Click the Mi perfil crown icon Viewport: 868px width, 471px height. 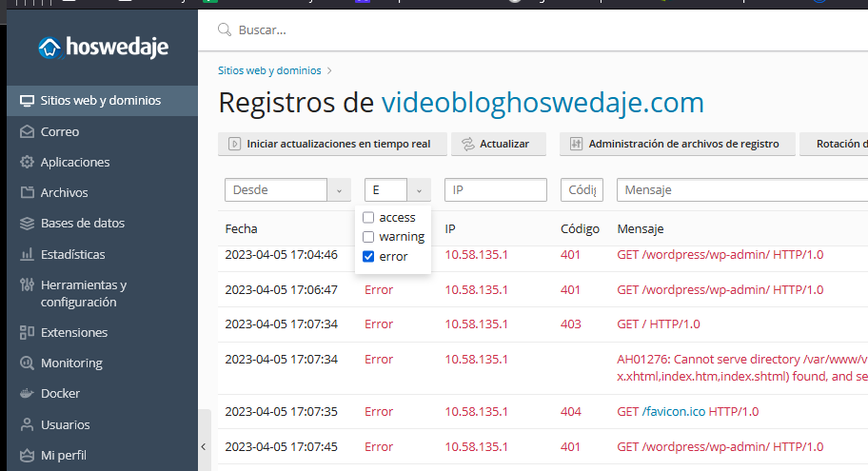click(x=27, y=455)
